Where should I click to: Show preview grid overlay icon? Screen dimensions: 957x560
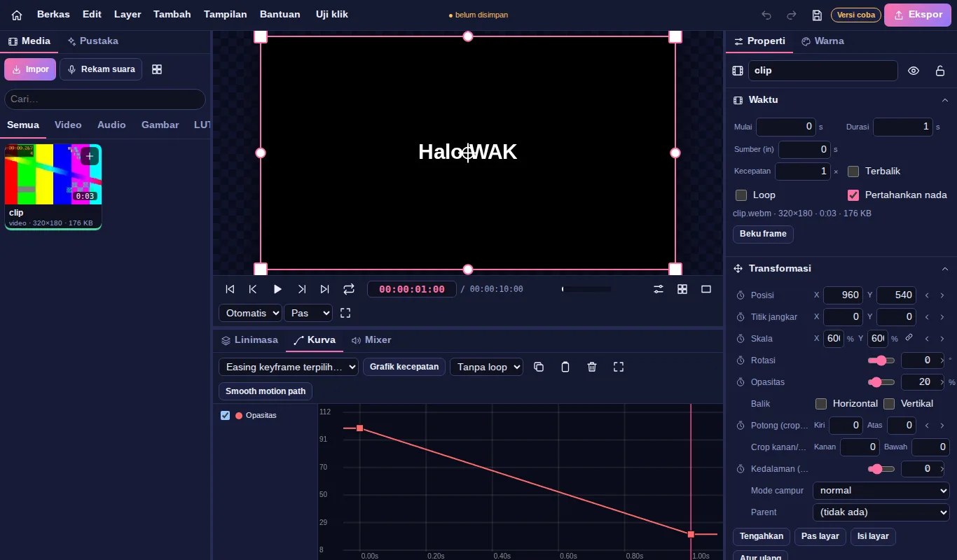coord(682,289)
